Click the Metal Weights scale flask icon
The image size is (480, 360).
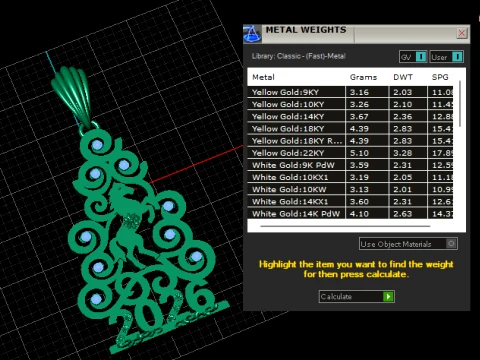tap(252, 34)
